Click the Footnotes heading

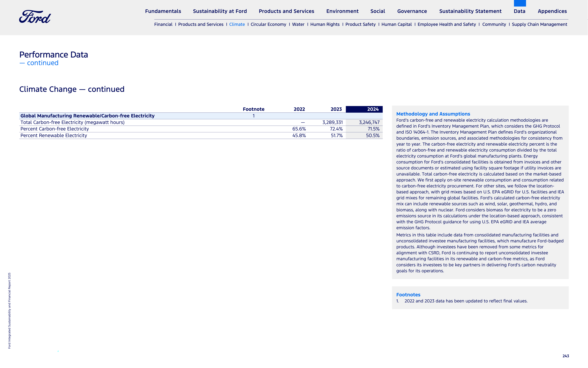pos(408,295)
